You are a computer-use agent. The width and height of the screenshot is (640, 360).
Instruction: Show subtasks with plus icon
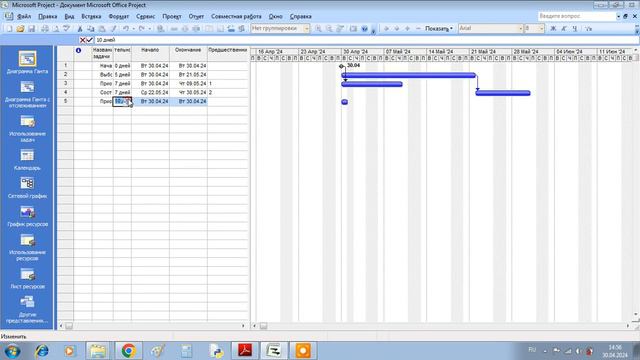click(x=407, y=29)
